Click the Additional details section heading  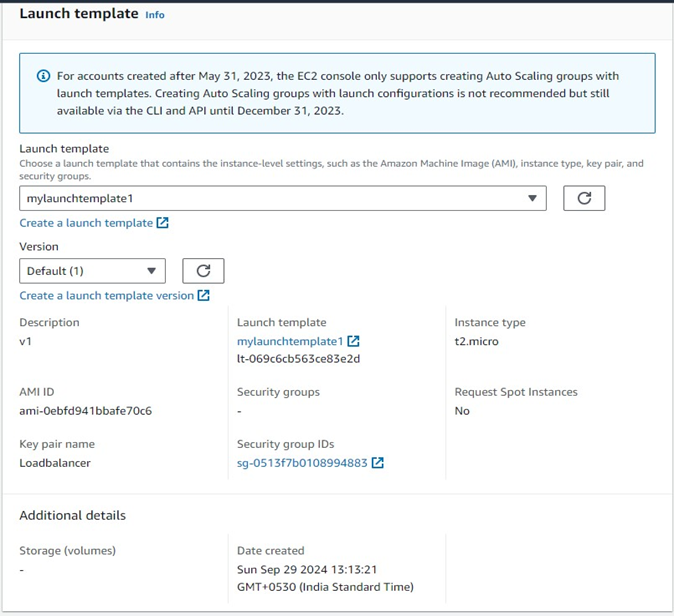tap(73, 515)
